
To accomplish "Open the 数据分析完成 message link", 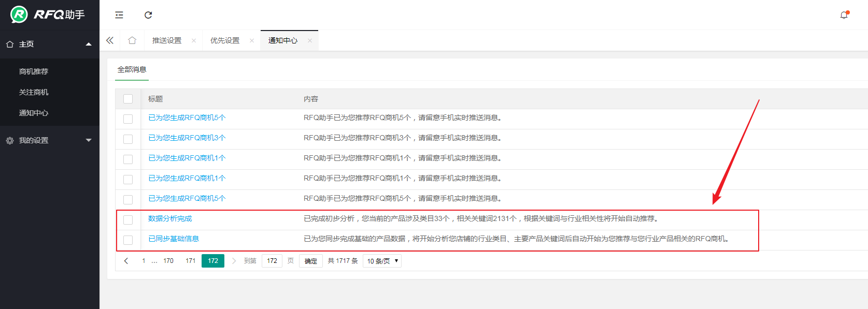I will click(170, 219).
